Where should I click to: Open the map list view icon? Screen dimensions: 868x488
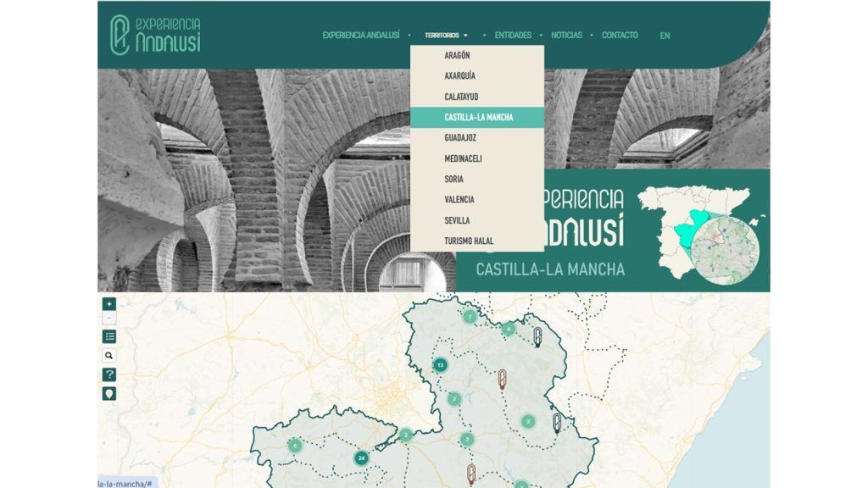coord(109,336)
